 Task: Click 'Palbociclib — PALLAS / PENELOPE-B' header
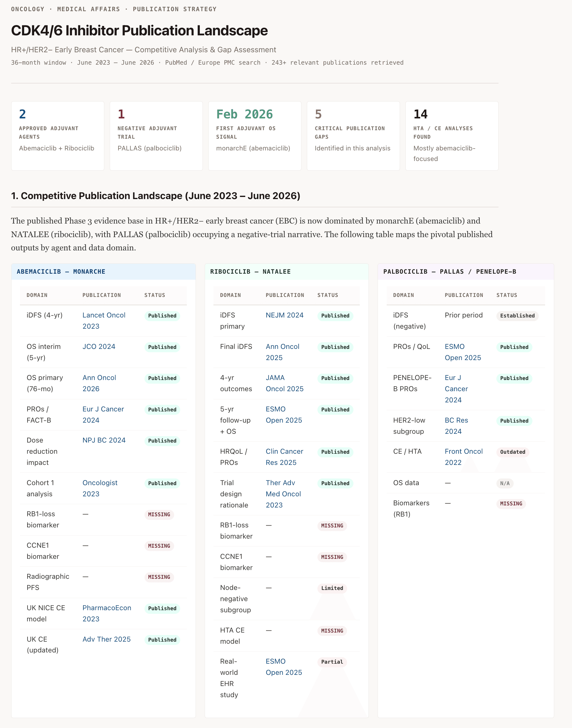[x=466, y=272]
